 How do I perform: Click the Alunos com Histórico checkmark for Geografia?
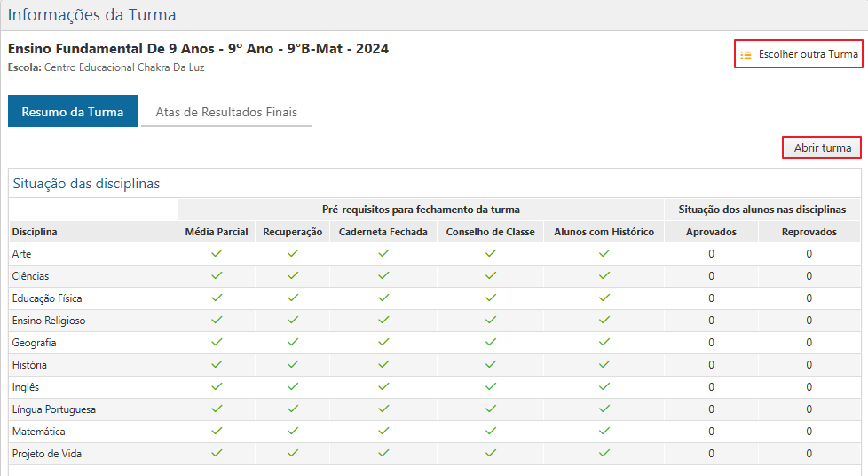coord(604,342)
